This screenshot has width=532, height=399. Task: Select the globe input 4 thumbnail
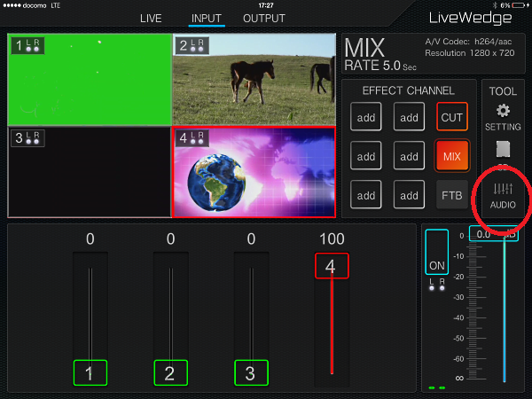pos(253,171)
